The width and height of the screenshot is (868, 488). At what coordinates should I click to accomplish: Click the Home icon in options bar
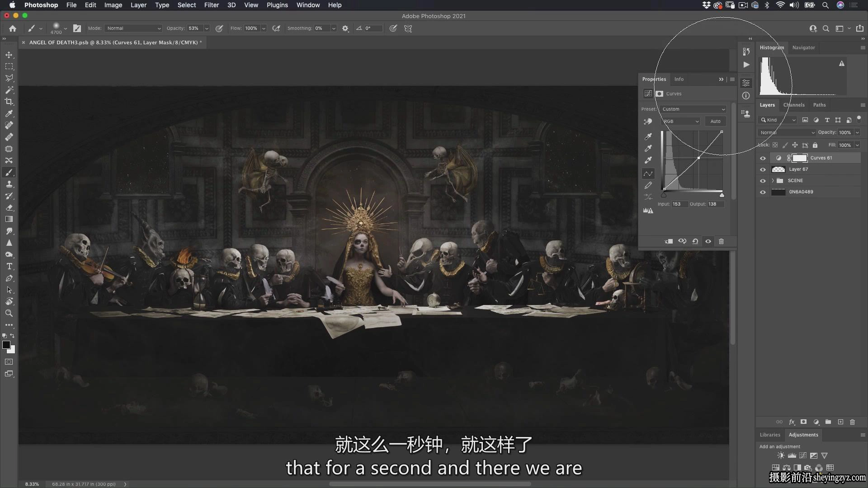[13, 28]
